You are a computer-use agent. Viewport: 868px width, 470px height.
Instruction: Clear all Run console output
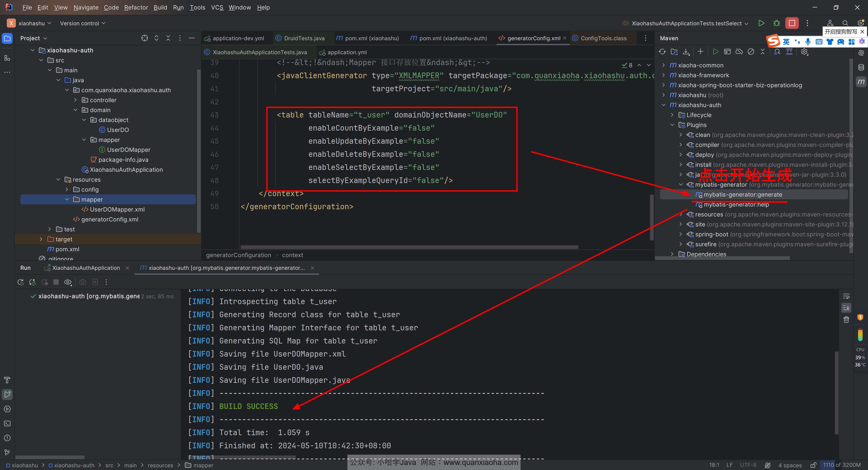point(846,320)
